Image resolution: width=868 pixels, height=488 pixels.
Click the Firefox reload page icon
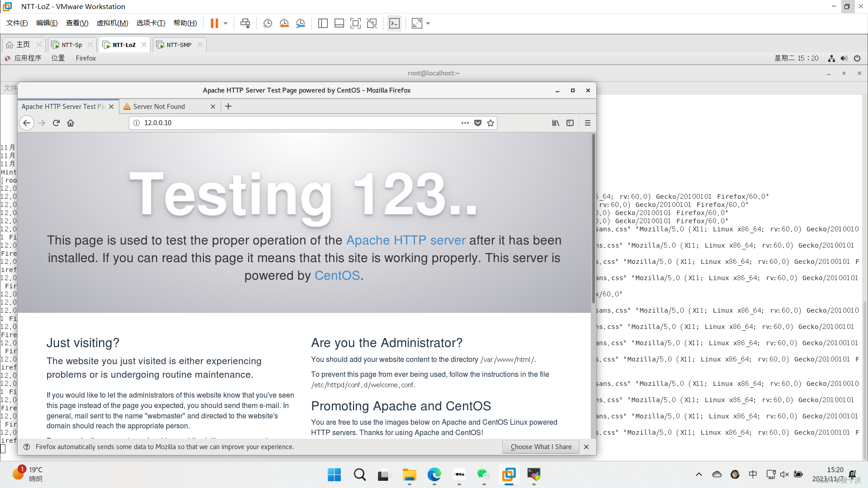56,123
